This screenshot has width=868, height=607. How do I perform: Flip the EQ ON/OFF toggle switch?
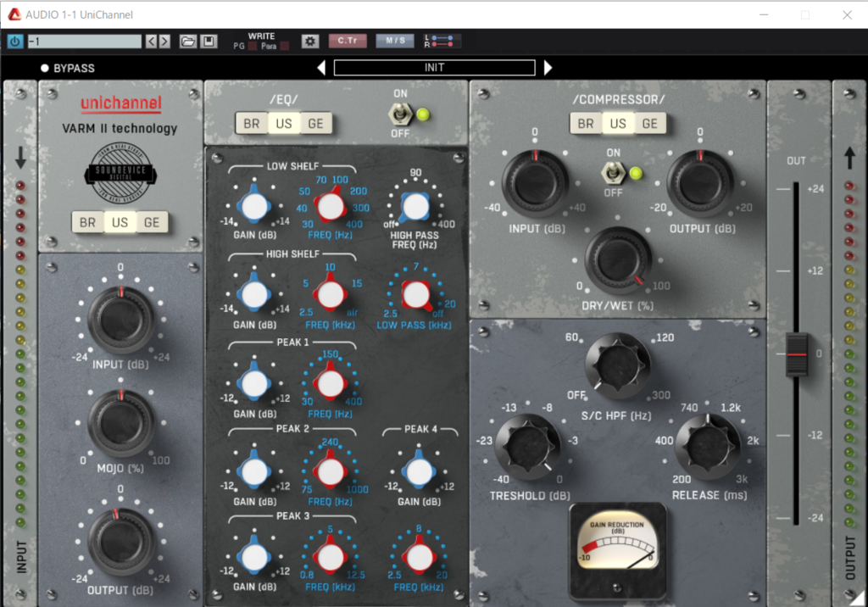400,114
